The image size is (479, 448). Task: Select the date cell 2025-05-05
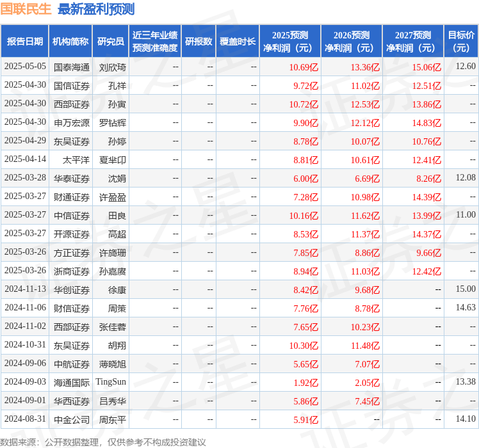pyautogui.click(x=25, y=67)
